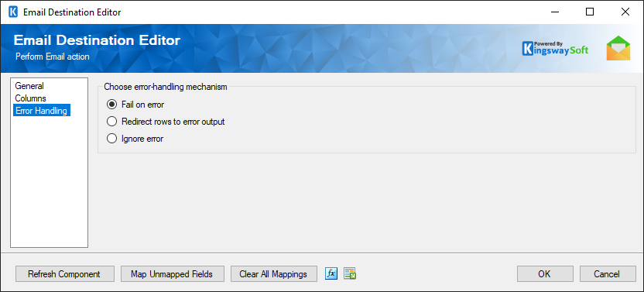644x292 pixels.
Task: Click the email envelope icon in the banner
Action: click(618, 48)
